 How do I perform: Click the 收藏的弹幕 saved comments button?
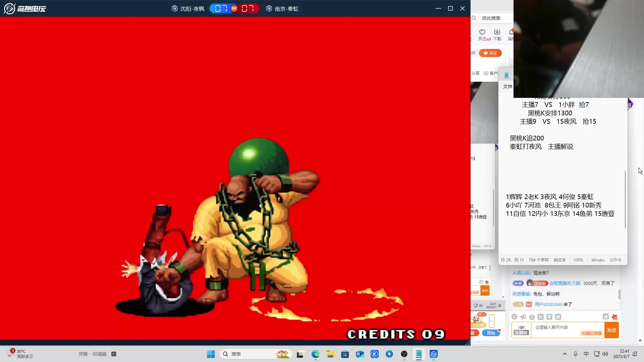tap(591, 333)
